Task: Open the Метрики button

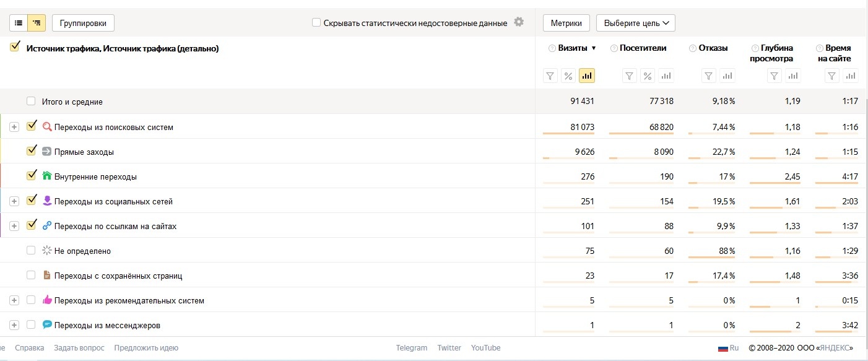Action: (566, 23)
